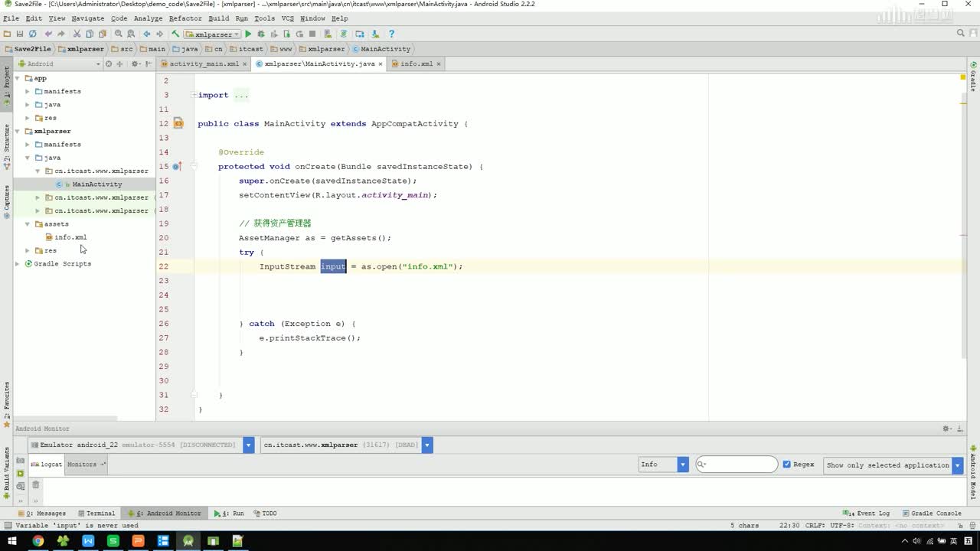This screenshot has width=980, height=551.
Task: Collapse the xmlparser module tree node
Action: [18, 131]
